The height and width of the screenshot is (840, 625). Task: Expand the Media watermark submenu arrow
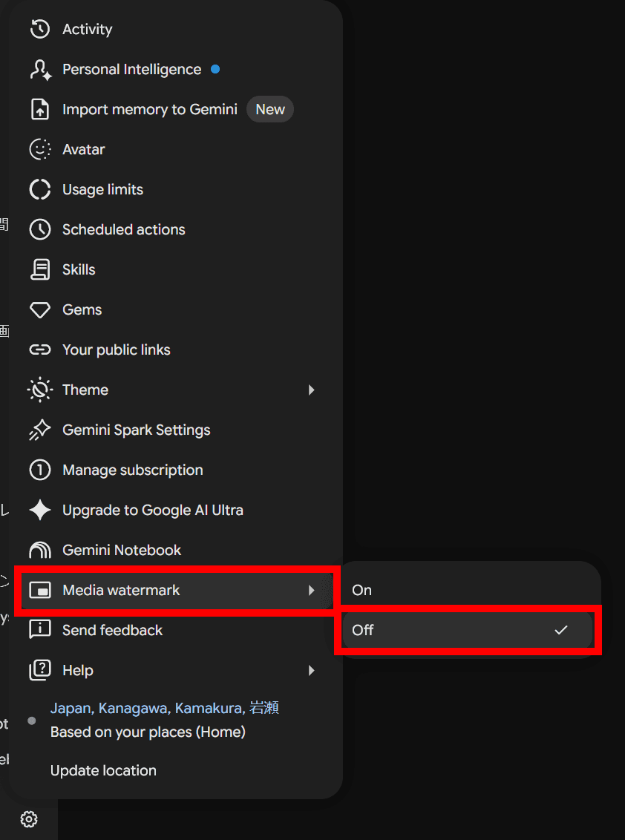pos(312,591)
